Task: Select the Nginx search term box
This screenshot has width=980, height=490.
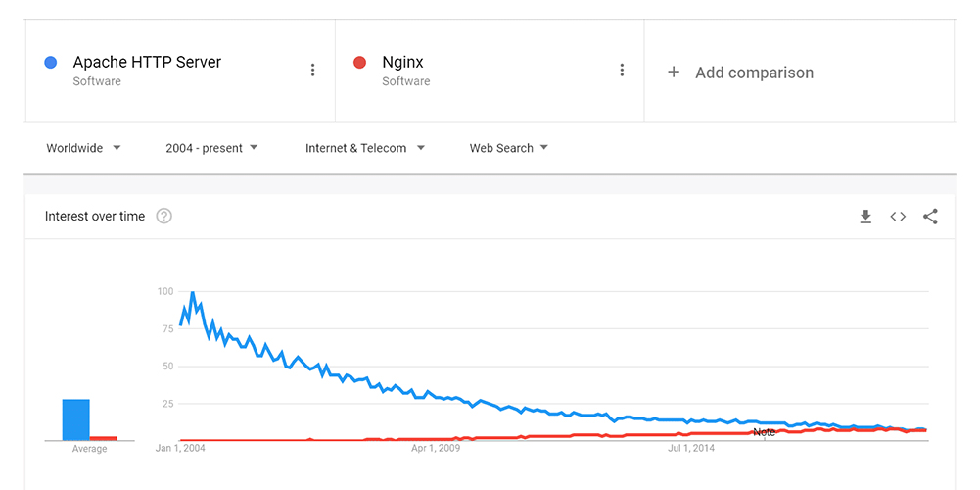Action: pyautogui.click(x=490, y=71)
